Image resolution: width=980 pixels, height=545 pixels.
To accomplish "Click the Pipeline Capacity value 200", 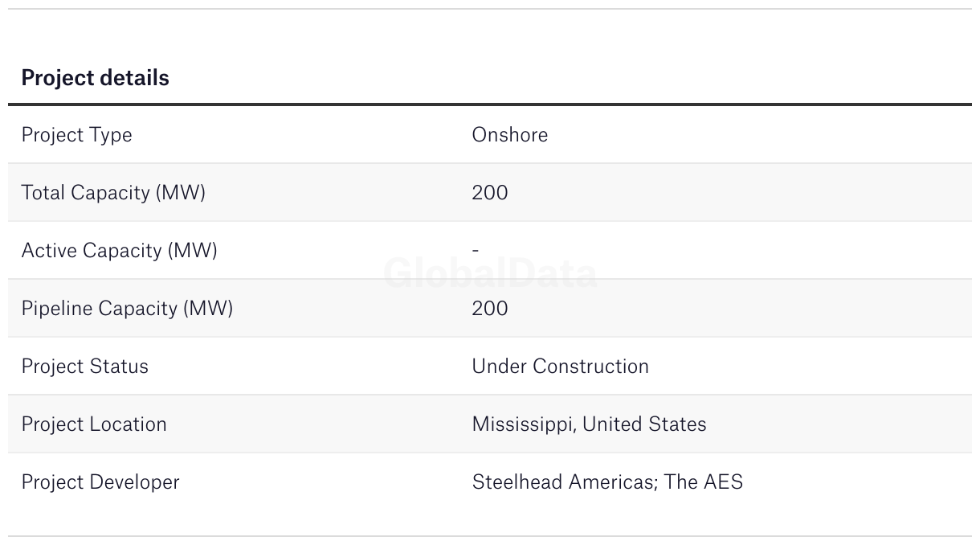I will [489, 309].
